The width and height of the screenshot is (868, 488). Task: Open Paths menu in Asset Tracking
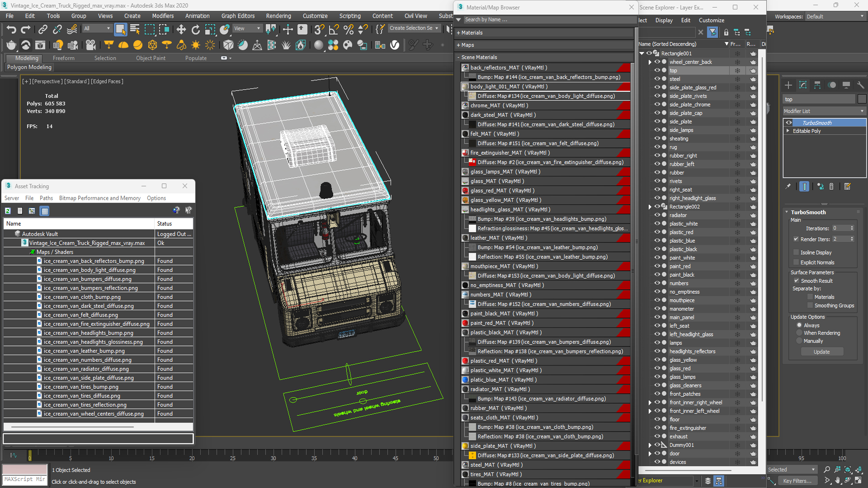point(46,198)
